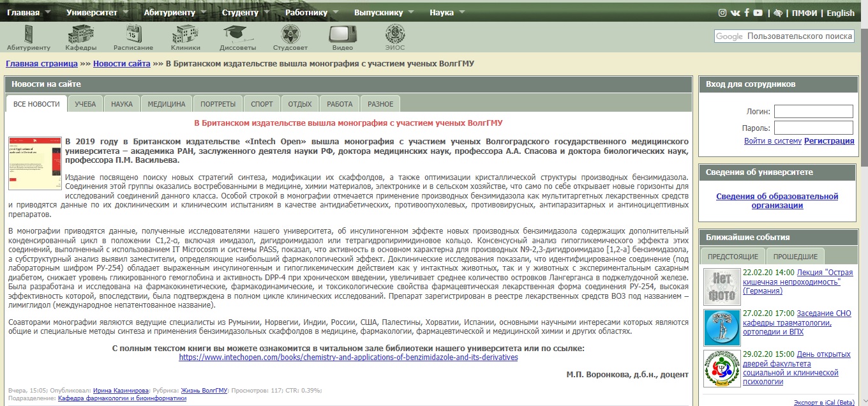Open the intechopen.com book link
The height and width of the screenshot is (406, 868).
pyautogui.click(x=348, y=357)
